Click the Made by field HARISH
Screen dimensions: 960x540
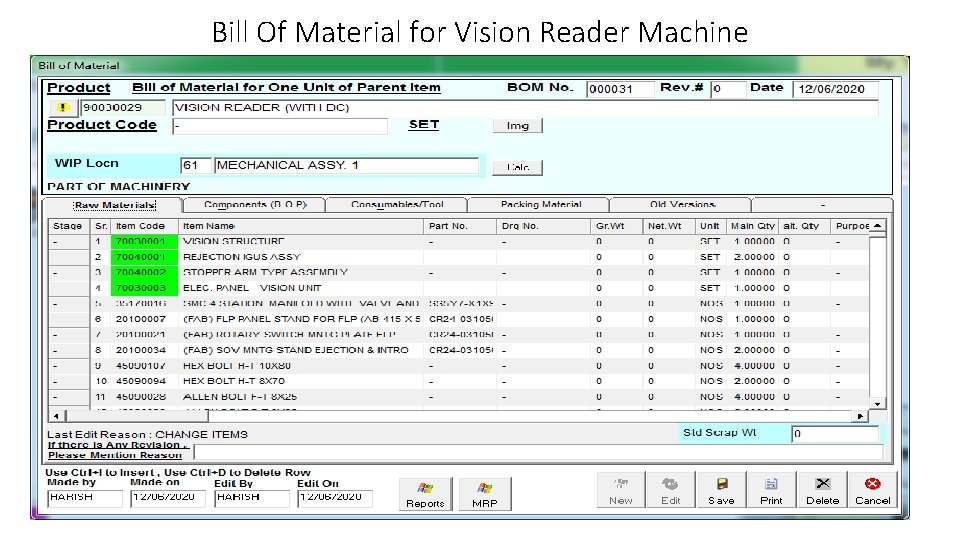[85, 498]
